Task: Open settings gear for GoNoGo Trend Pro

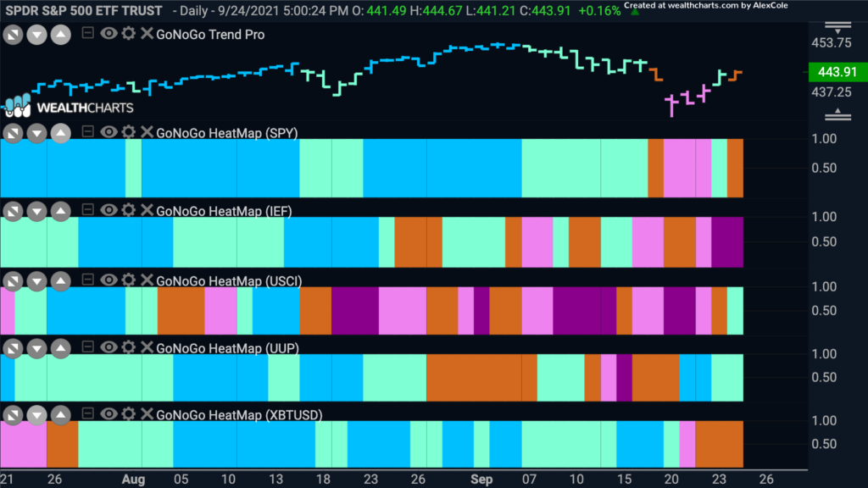Action: pyautogui.click(x=129, y=33)
